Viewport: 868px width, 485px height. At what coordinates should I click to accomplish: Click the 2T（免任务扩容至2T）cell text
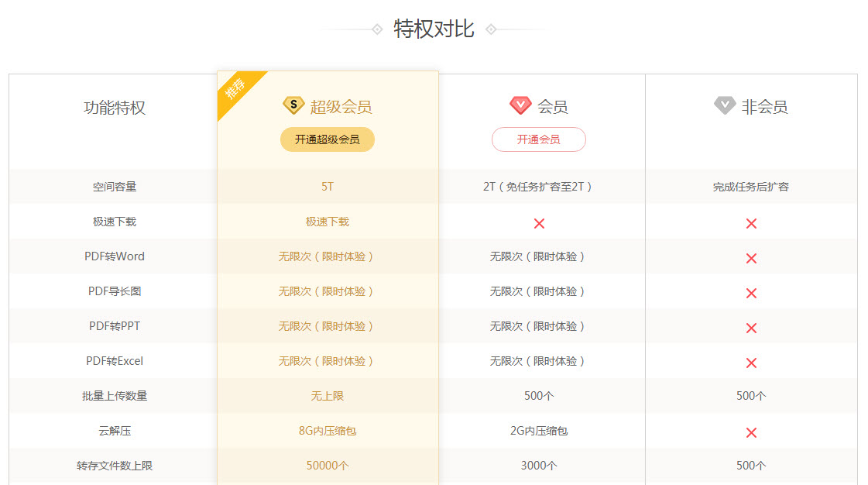coord(538,187)
